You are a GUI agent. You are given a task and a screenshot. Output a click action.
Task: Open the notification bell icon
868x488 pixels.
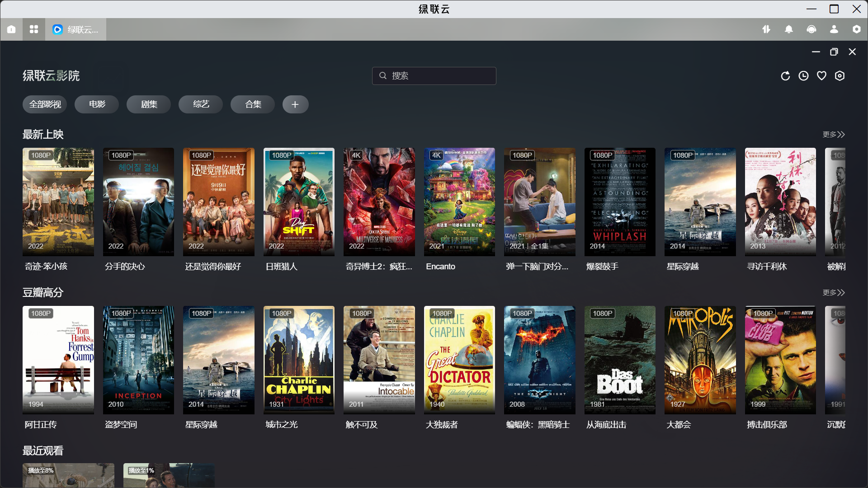(789, 29)
